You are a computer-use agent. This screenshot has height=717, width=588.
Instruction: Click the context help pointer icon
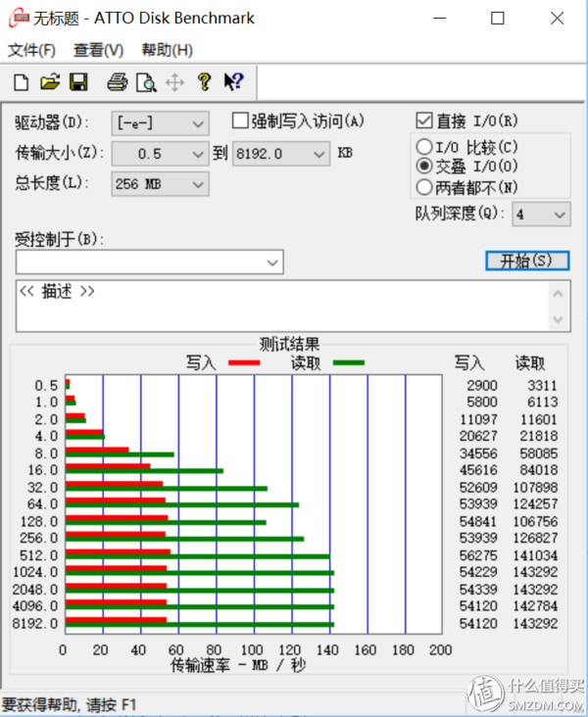[x=233, y=82]
